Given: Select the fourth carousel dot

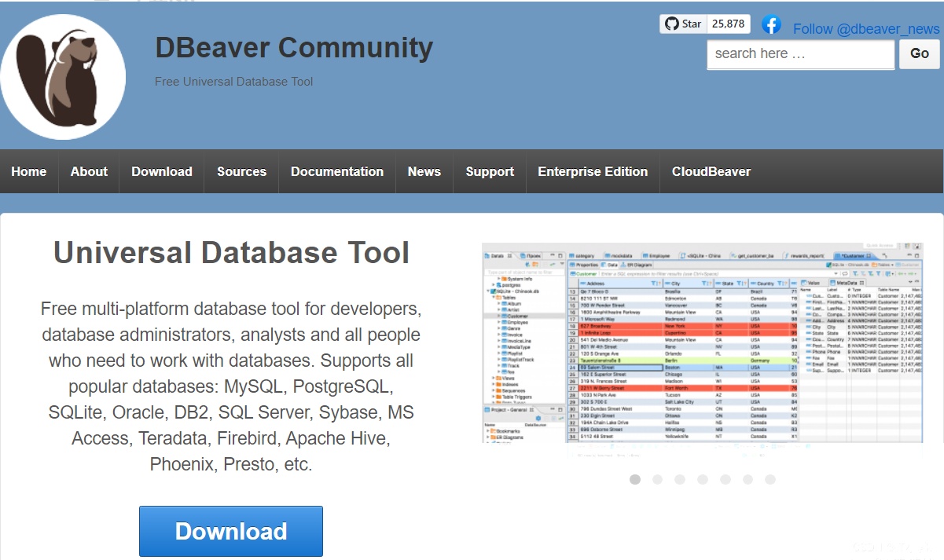Looking at the screenshot, I should pyautogui.click(x=703, y=479).
